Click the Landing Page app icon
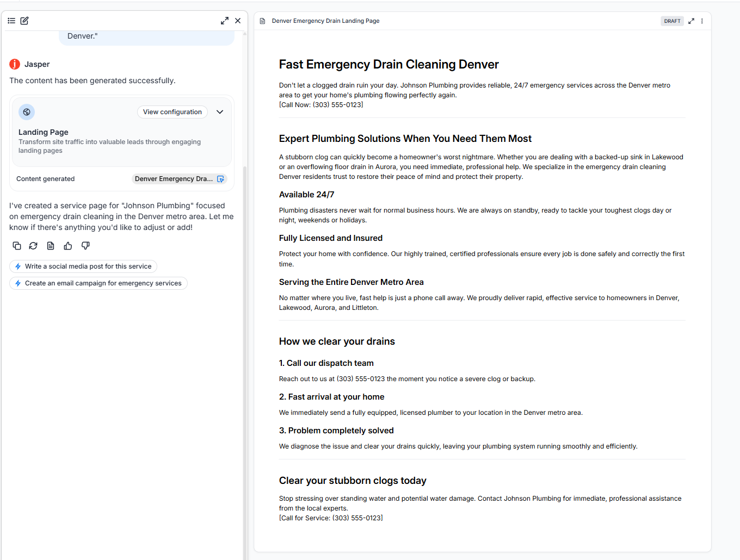The image size is (740, 560). pyautogui.click(x=27, y=112)
